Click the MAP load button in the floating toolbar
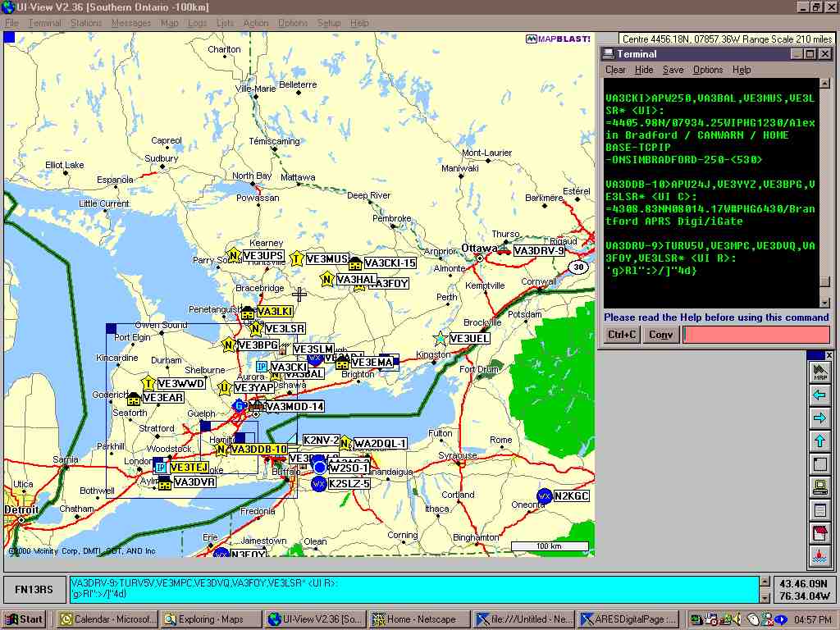 tap(819, 372)
